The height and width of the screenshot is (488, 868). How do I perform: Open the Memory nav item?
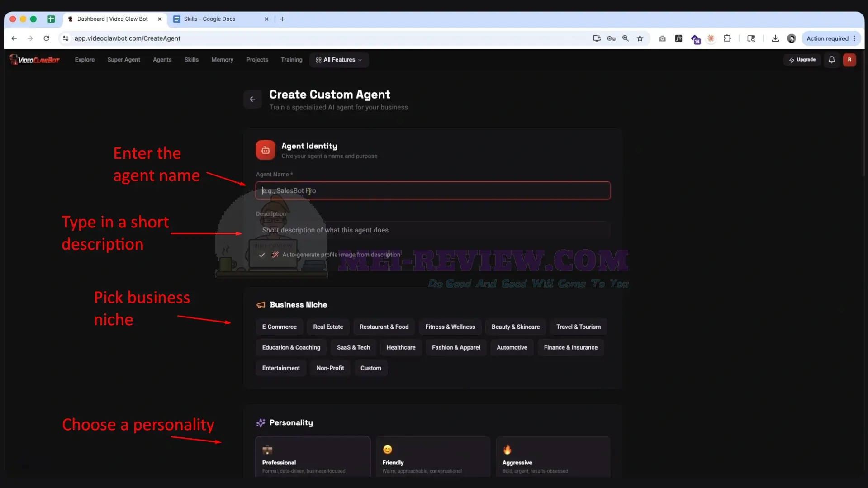tap(222, 60)
